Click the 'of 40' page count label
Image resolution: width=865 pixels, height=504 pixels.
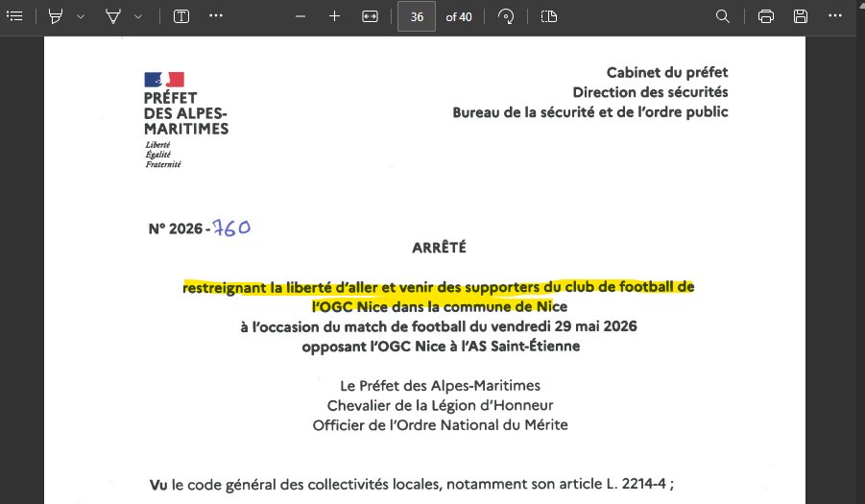tap(459, 17)
